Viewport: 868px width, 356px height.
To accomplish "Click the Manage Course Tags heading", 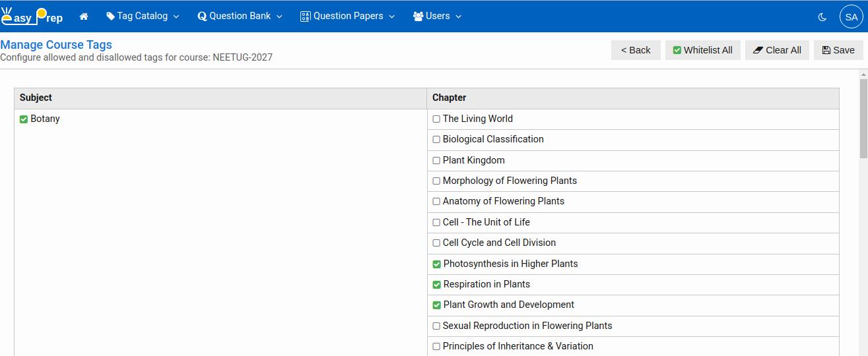I will click(56, 45).
